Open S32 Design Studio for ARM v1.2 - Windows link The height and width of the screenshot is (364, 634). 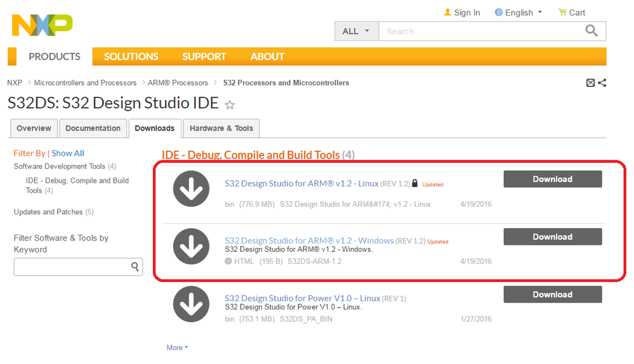tap(309, 240)
